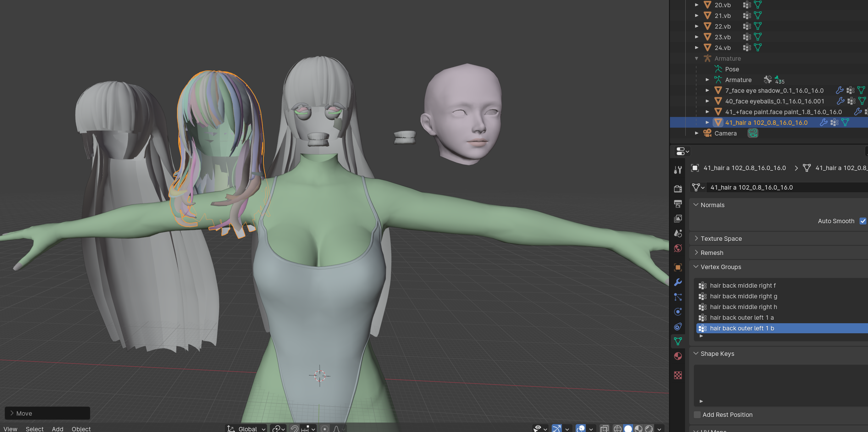Open the World properties tab

[678, 248]
